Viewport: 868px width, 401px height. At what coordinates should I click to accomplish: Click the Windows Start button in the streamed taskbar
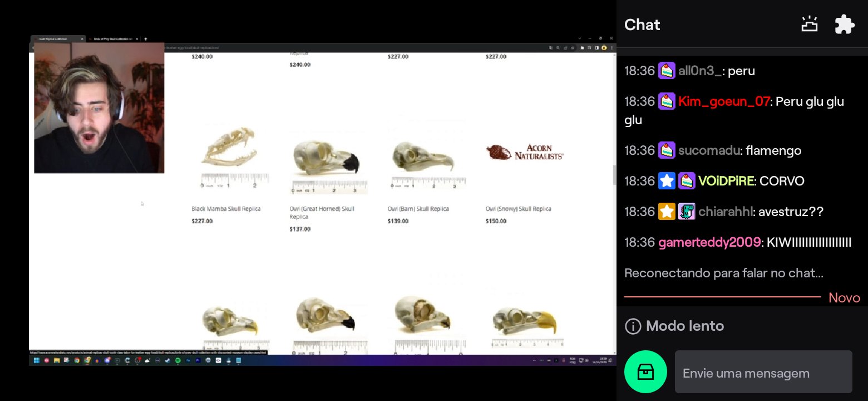click(x=36, y=360)
